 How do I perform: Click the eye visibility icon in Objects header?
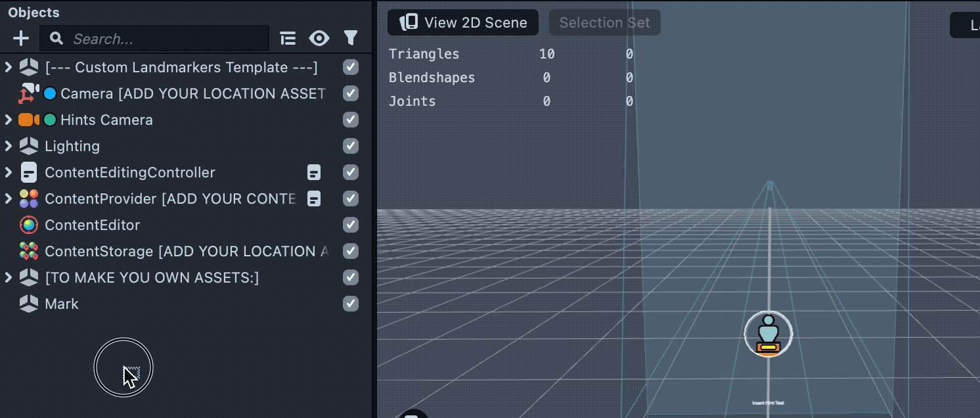point(319,39)
